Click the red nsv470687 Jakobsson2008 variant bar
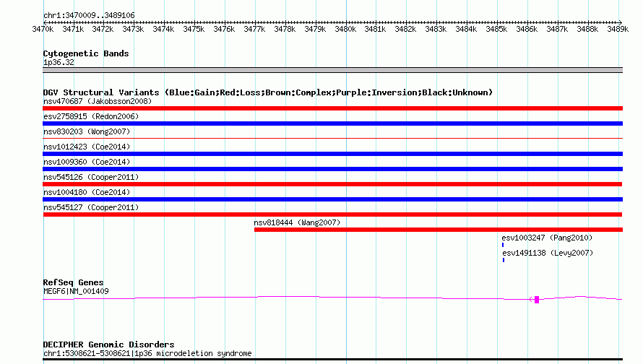This screenshot has height=364, width=643. pyautogui.click(x=332, y=108)
